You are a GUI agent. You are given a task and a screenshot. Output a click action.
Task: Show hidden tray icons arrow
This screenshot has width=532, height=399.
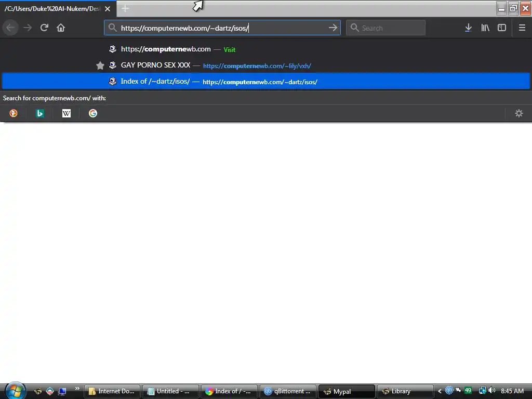[x=440, y=391]
